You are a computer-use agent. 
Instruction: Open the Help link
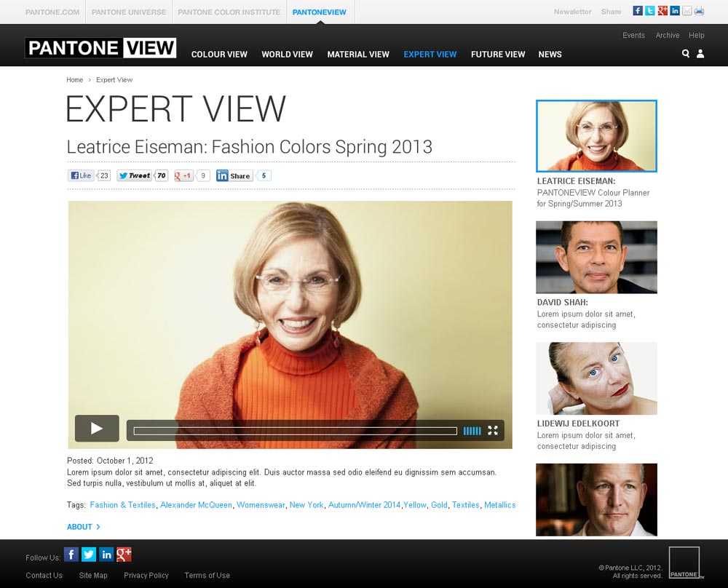pyautogui.click(x=697, y=35)
